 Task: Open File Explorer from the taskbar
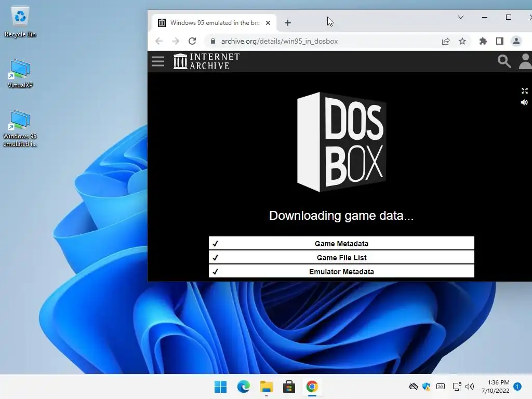click(267, 387)
